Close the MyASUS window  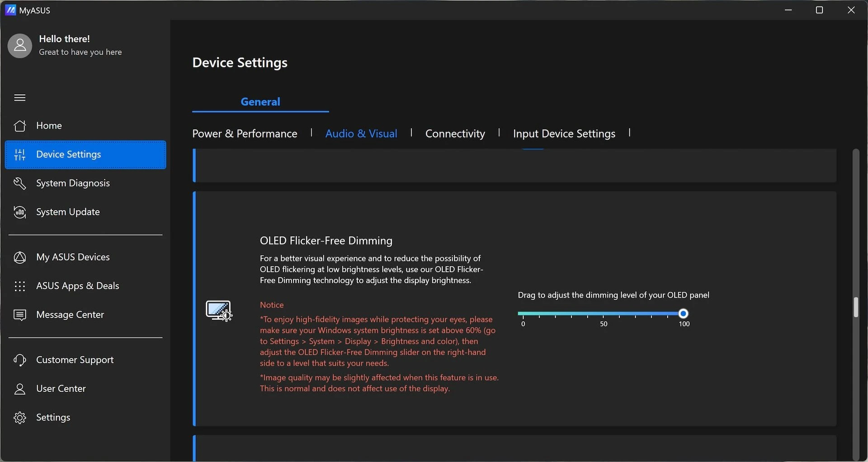(x=851, y=10)
